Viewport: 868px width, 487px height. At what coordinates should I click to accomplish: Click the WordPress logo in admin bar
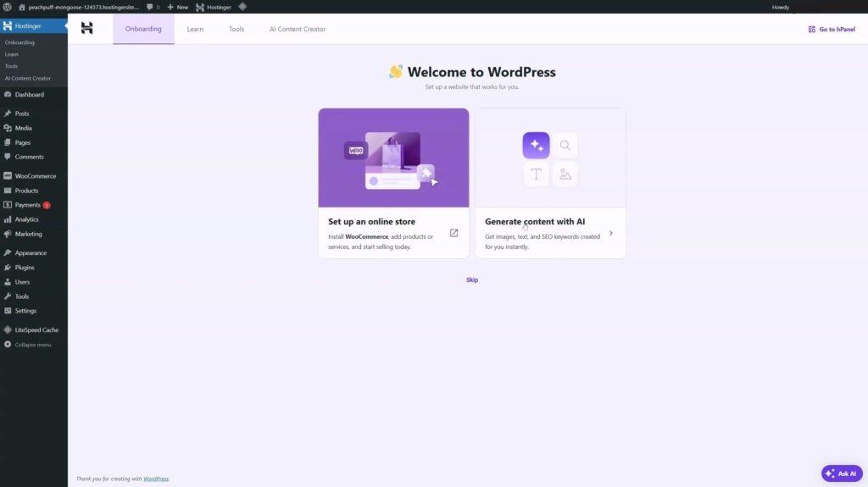[x=8, y=7]
